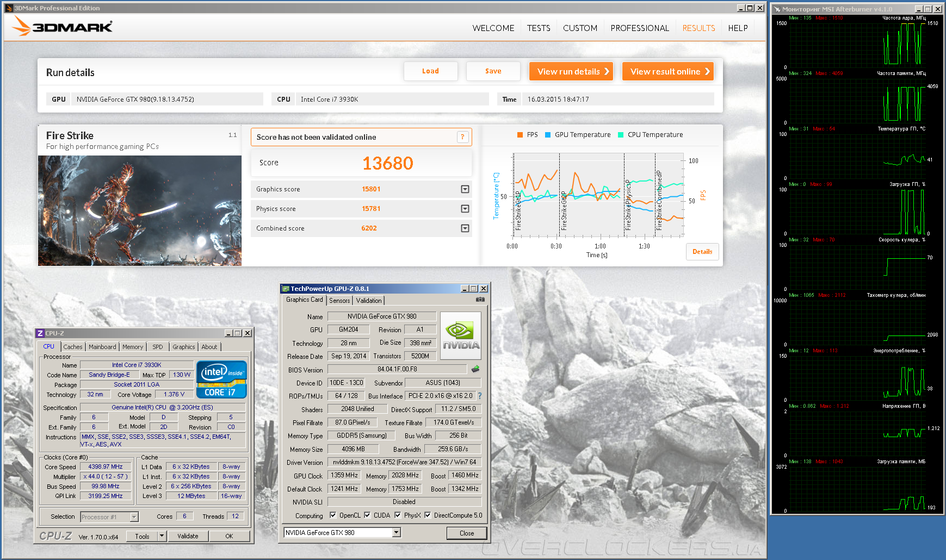Switch to the Mainboard tab in CPU-Z

(102, 347)
